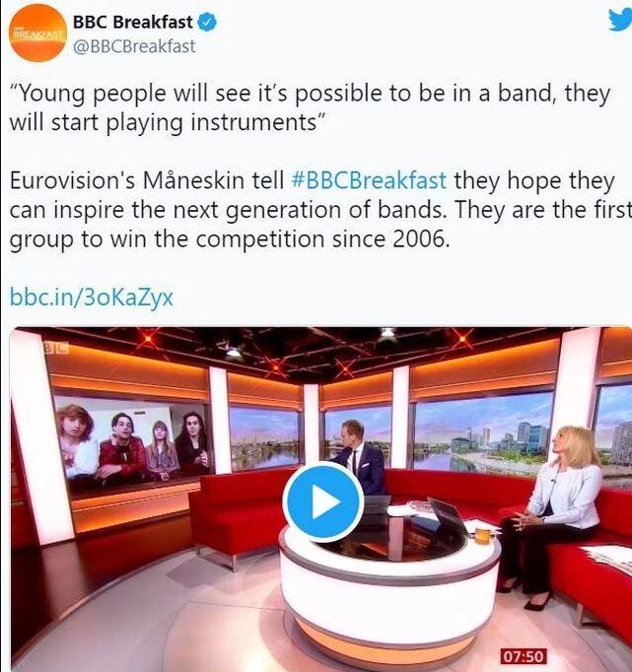Click the BBC Breakfast orange profile avatar
The width and height of the screenshot is (632, 672).
point(38,33)
